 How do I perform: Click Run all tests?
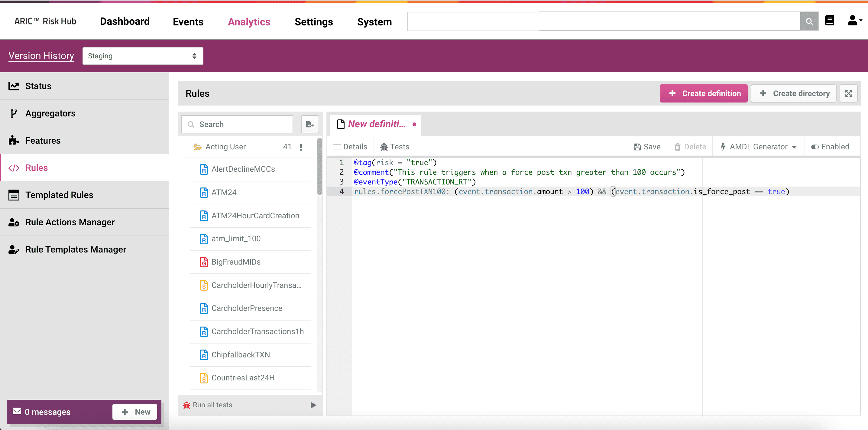coord(208,405)
